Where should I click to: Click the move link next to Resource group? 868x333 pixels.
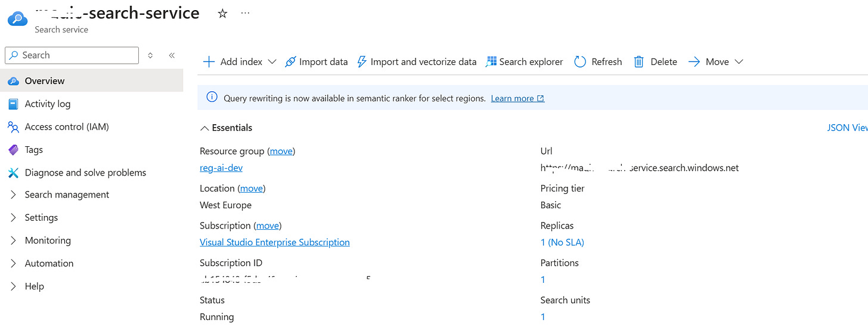281,151
